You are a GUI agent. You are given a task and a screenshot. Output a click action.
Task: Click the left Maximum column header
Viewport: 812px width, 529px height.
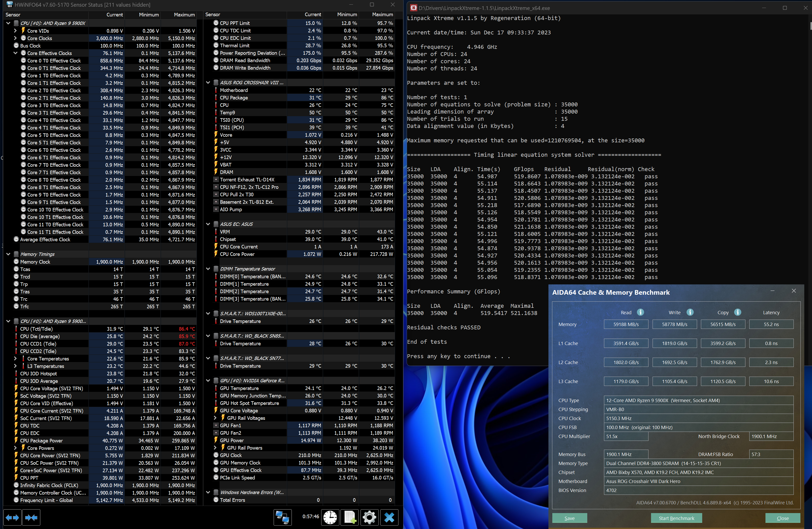point(179,15)
